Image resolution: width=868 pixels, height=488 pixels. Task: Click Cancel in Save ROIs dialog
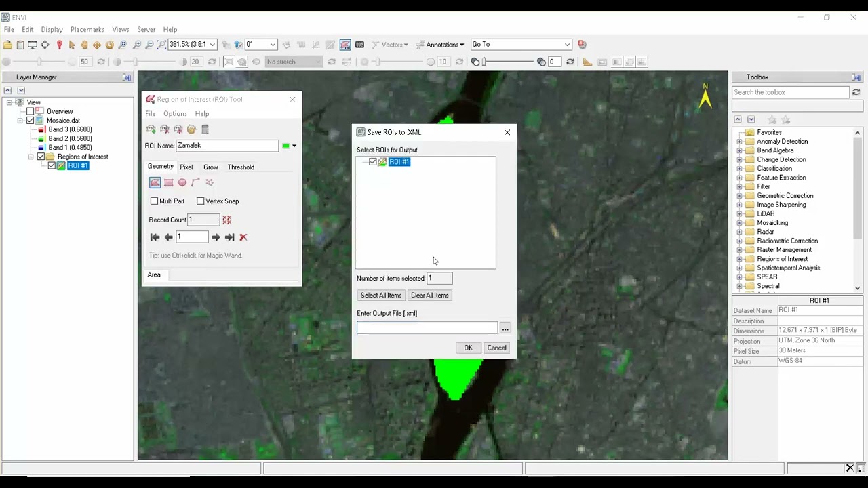pyautogui.click(x=496, y=348)
